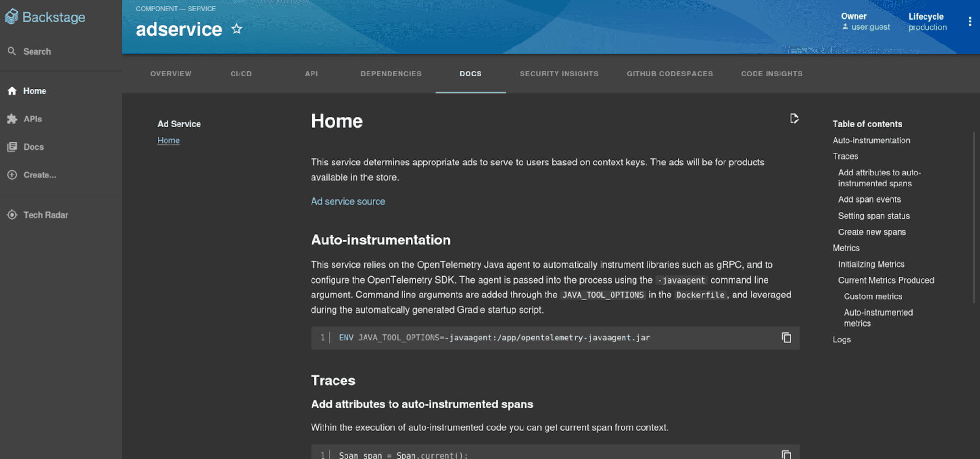Copy the JAVA_TOOL_OPTIONS code snippet
The image size is (980, 459).
(x=786, y=338)
